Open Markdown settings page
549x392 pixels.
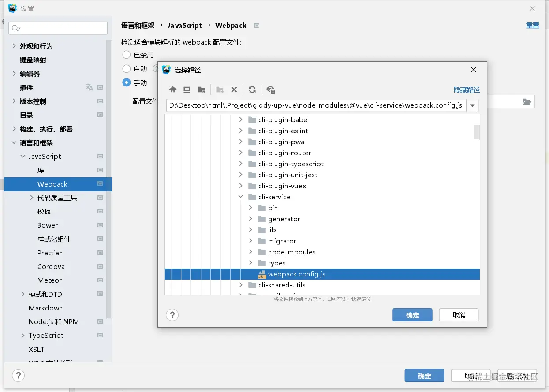tap(45, 308)
